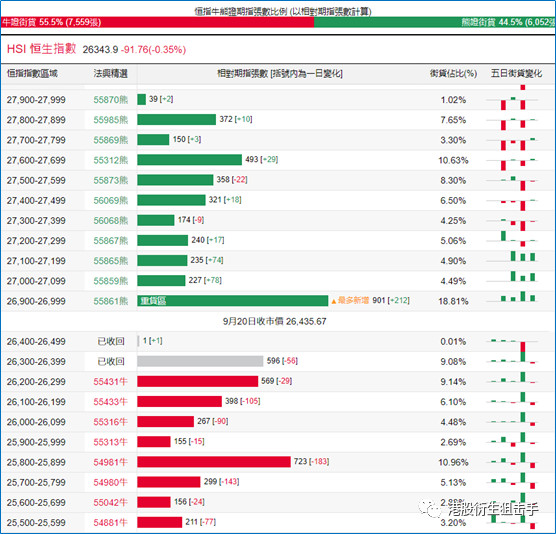
Task: Click the grey bar showing 596 contracts
Action: tap(200, 361)
